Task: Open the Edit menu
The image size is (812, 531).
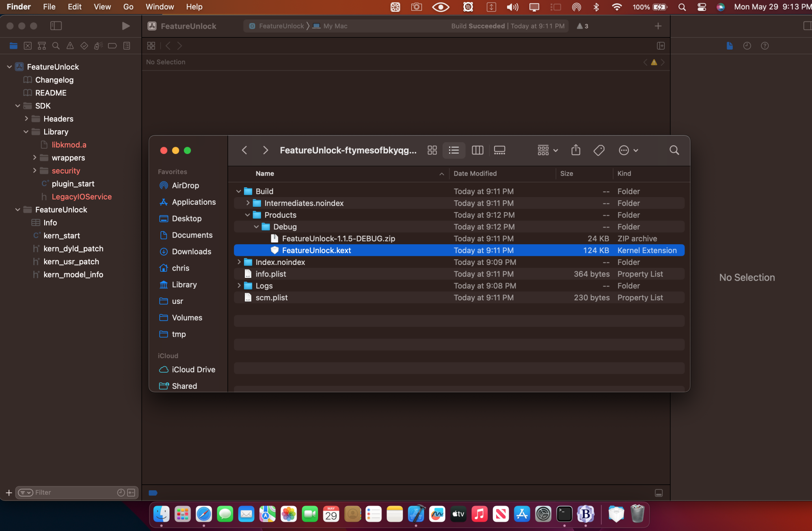Action: (x=75, y=7)
